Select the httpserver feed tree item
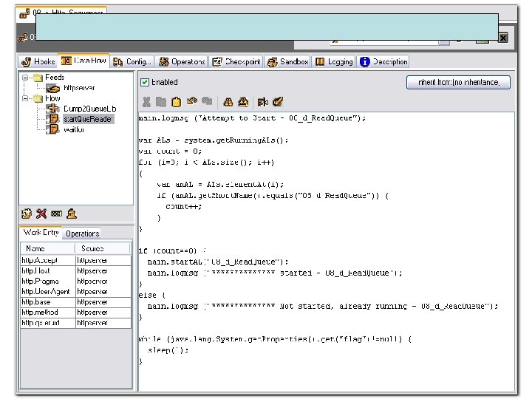This screenshot has width=532, height=399. (x=79, y=88)
